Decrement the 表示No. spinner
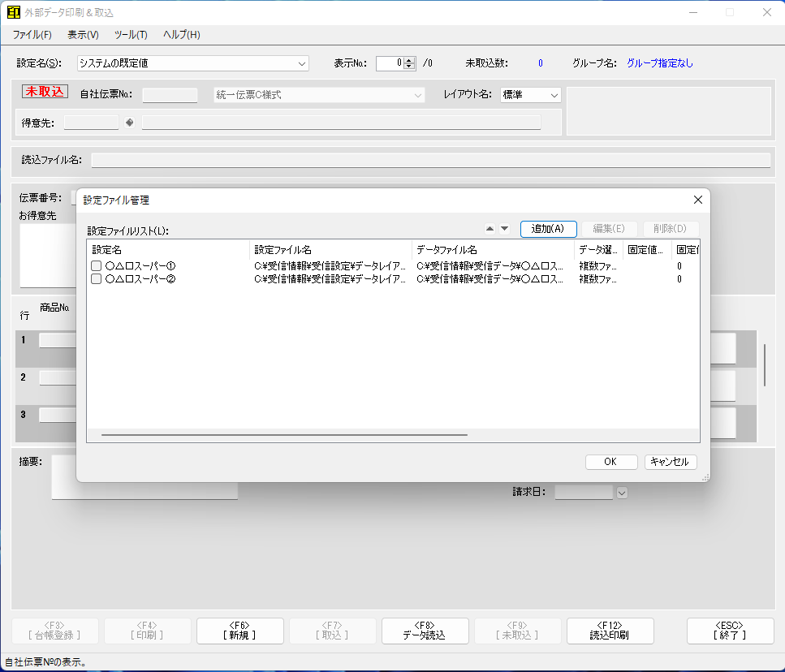 [409, 67]
